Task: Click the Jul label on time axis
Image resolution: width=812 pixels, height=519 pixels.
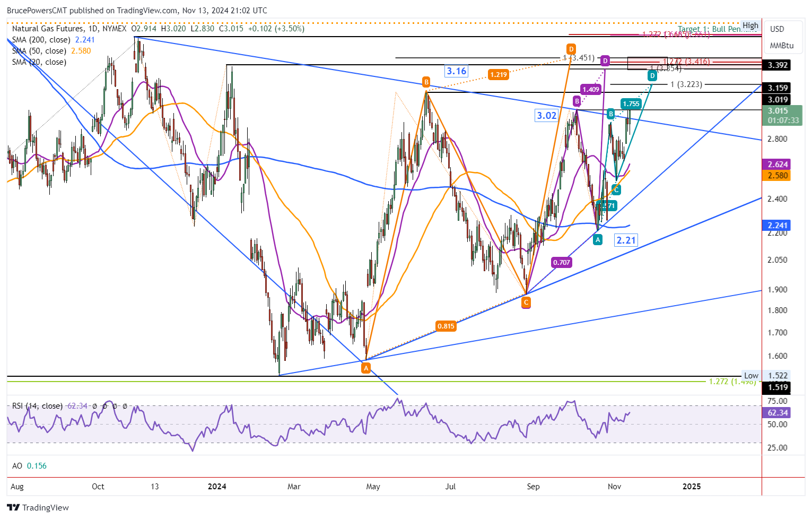Action: pyautogui.click(x=450, y=487)
